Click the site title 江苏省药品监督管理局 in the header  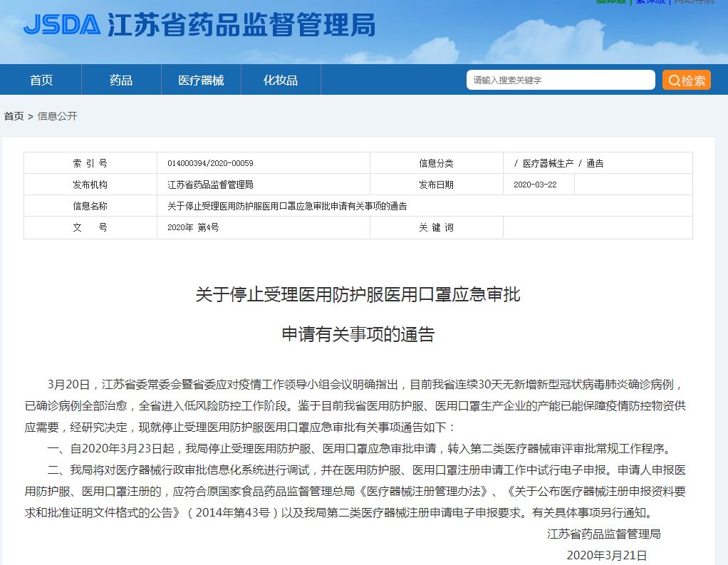[241, 25]
